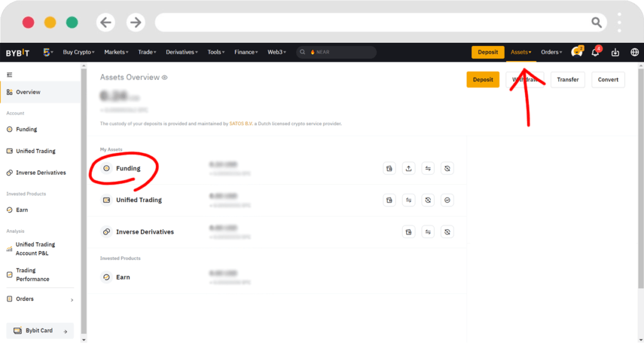Click the Convert button

[x=608, y=80]
